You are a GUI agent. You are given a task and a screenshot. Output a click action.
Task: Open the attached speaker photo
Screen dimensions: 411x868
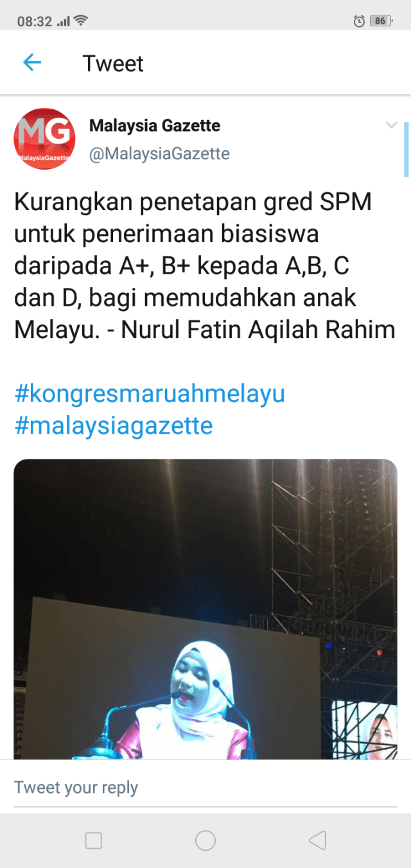tap(205, 609)
